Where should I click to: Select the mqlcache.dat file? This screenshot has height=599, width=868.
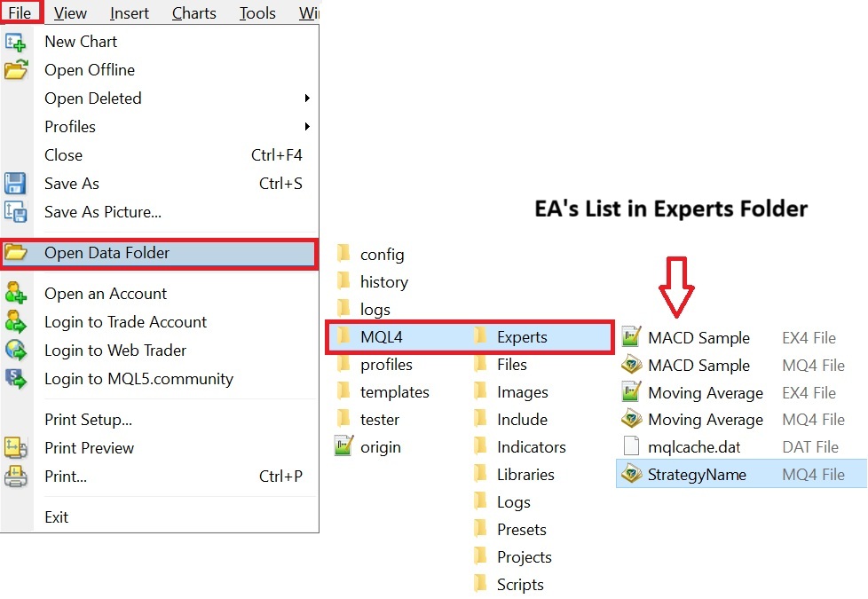694,447
